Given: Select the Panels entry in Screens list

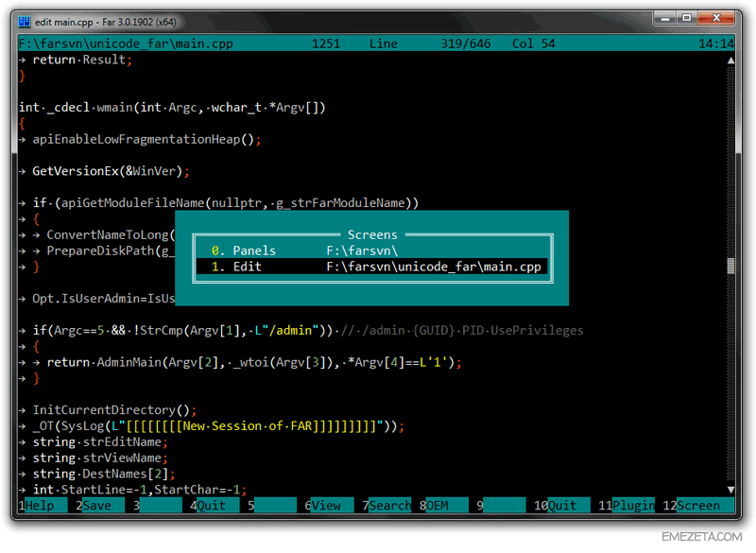Looking at the screenshot, I should pyautogui.click(x=372, y=251).
